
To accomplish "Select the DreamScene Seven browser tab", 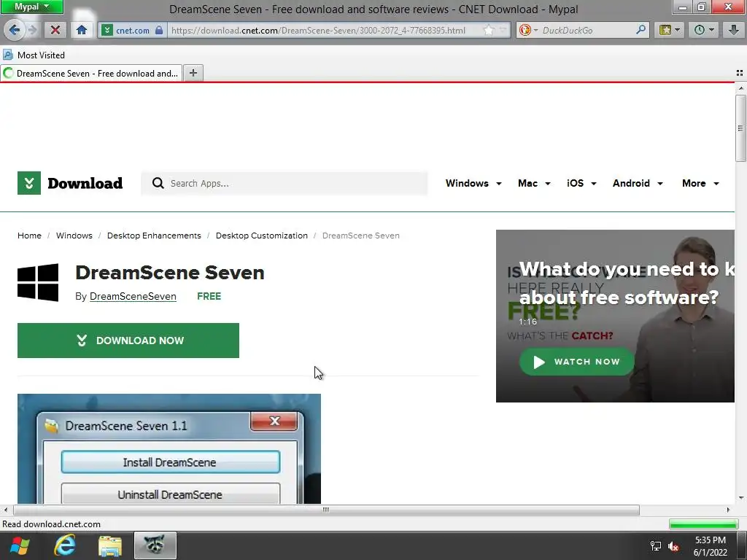I will pos(91,74).
